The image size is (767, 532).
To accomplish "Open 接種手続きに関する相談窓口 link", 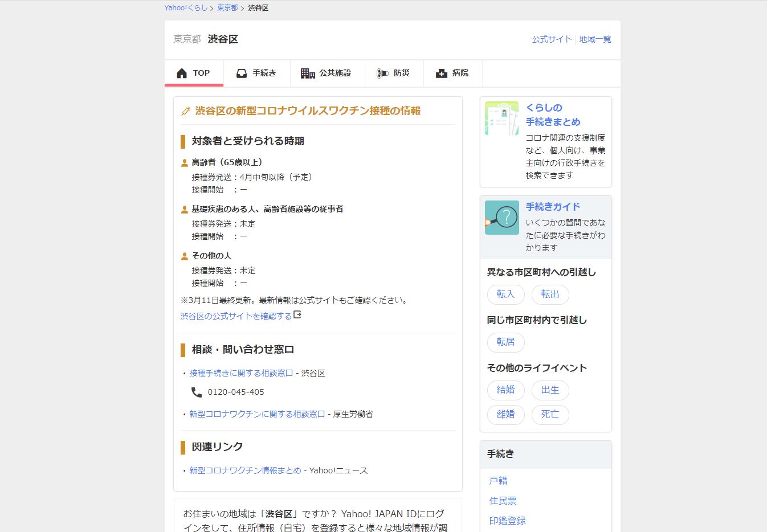I will [x=241, y=373].
